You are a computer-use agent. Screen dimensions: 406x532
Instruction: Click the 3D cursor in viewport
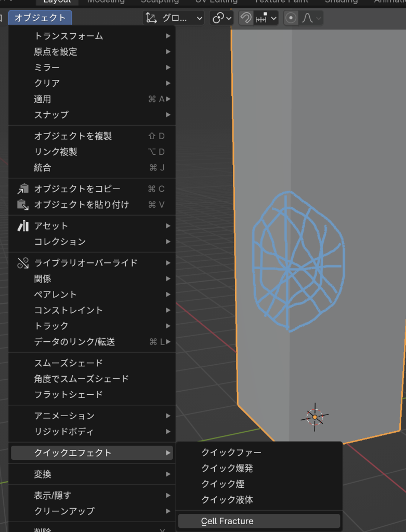315,417
